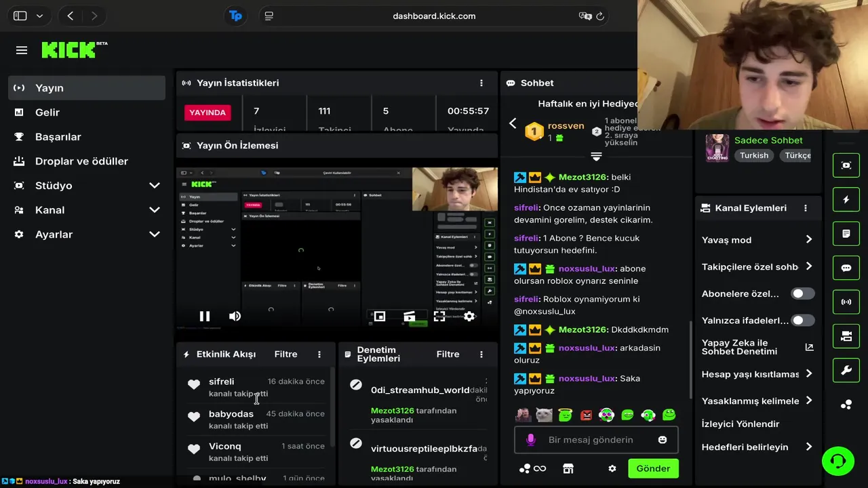Screen dimensions: 868x488
Task: Click the Sadece Sohbet category link
Action: coord(768,140)
